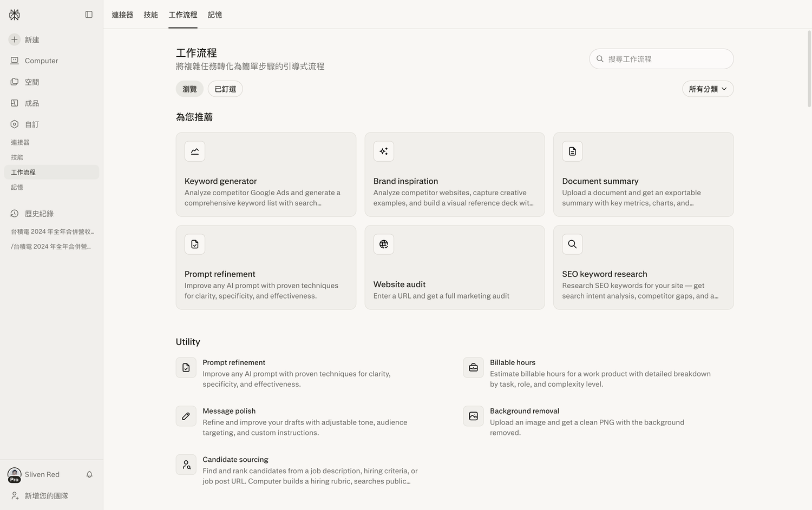Click the SEO keyword research magnifier icon
Image resolution: width=812 pixels, height=510 pixels.
572,244
